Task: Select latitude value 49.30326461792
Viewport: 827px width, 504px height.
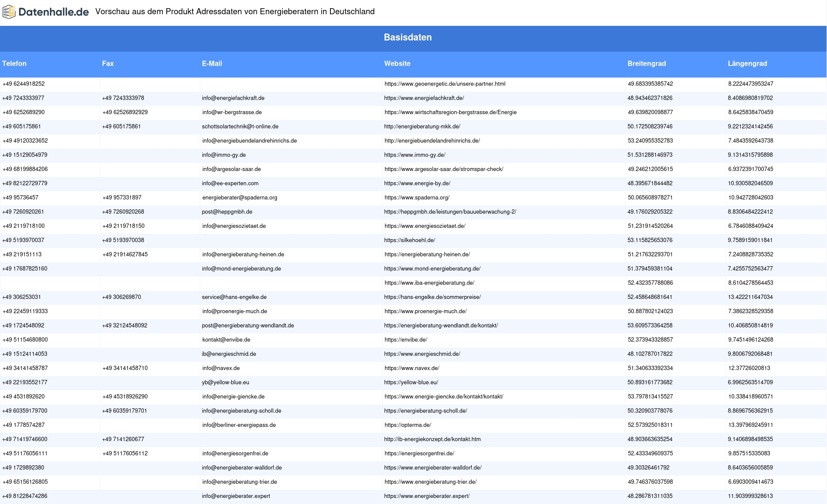Action: [648, 468]
